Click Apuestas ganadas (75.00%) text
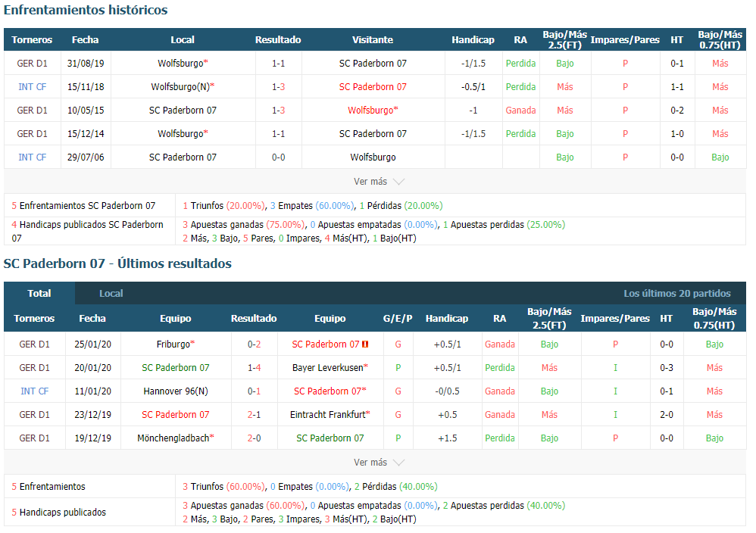This screenshot has width=756, height=533. tap(248, 225)
